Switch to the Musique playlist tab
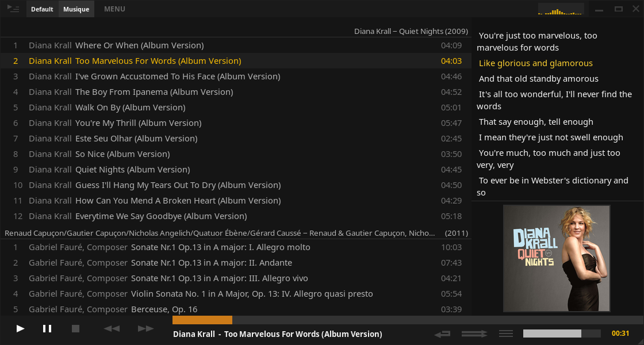 (x=76, y=9)
